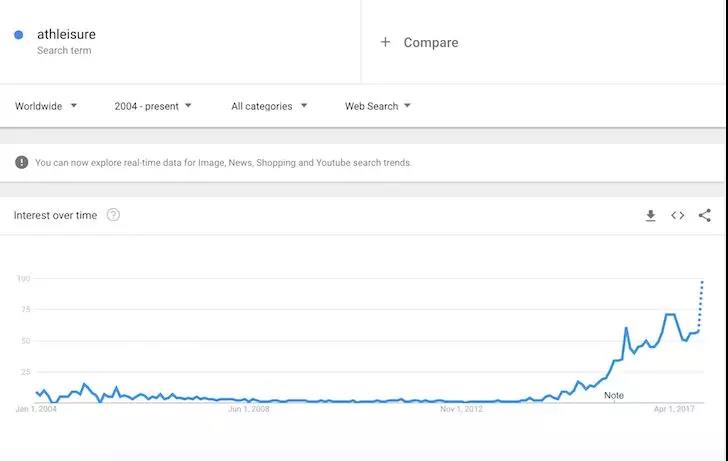Expand the Worldwide region dropdown
Image resolution: width=728 pixels, height=461 pixels.
click(46, 106)
